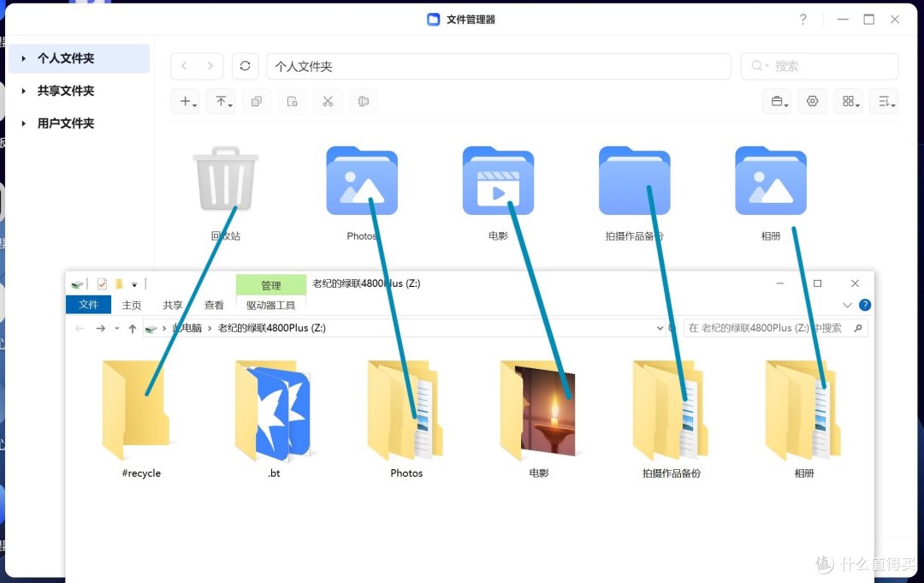The width and height of the screenshot is (924, 583).
Task: Click the blue Explorer help icon
Action: pos(864,305)
